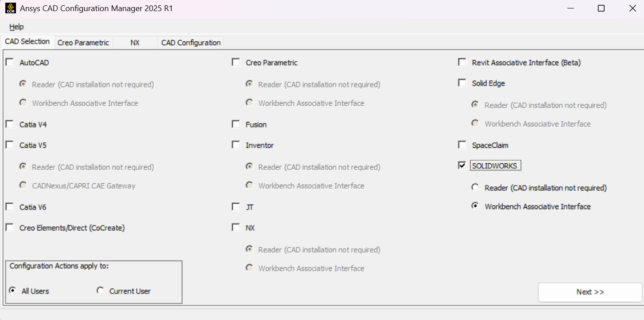Open the Help menu
644x320 pixels.
[x=16, y=27]
